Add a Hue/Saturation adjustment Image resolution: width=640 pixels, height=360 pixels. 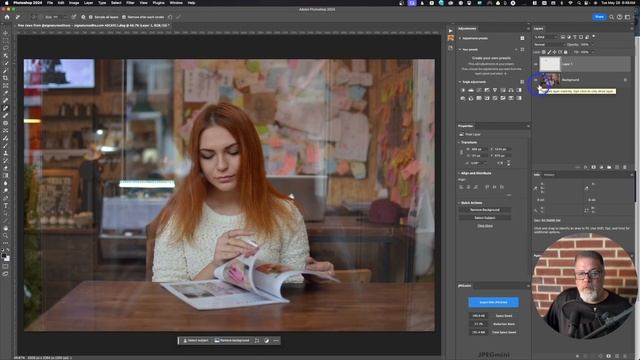pos(503,90)
